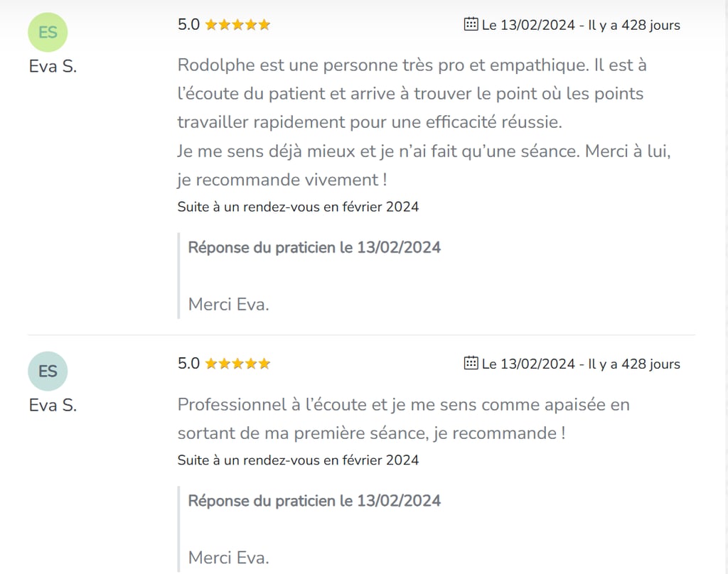Click calendar icon on the Professionnel review
This screenshot has height=574, width=728.
click(471, 363)
